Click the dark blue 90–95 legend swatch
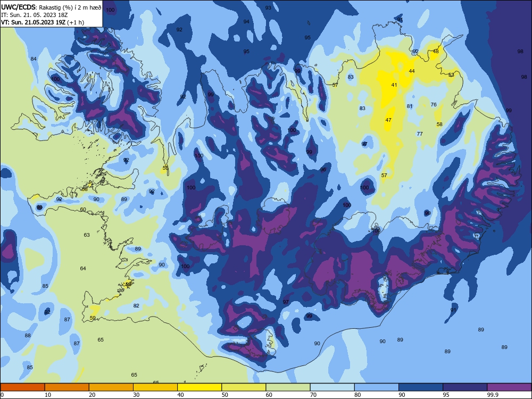This screenshot has height=399, width=532. (x=421, y=387)
